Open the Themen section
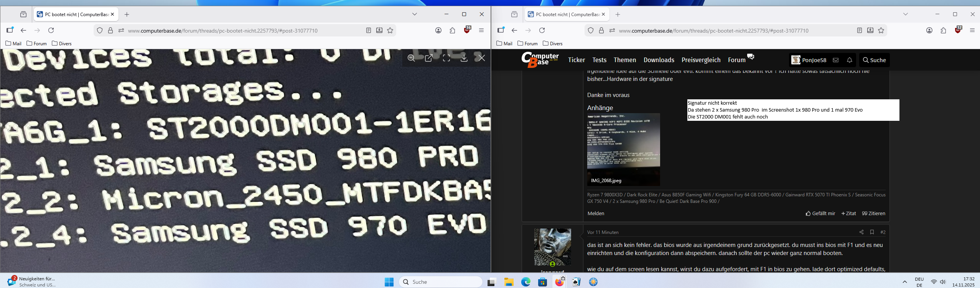 tap(625, 60)
